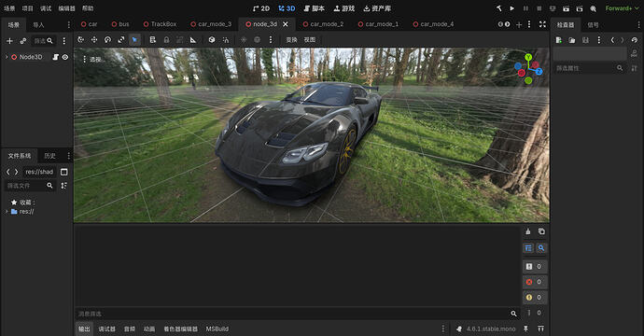This screenshot has width=644, height=336.
Task: Click the list selectable nodes icon
Action: coord(153,40)
